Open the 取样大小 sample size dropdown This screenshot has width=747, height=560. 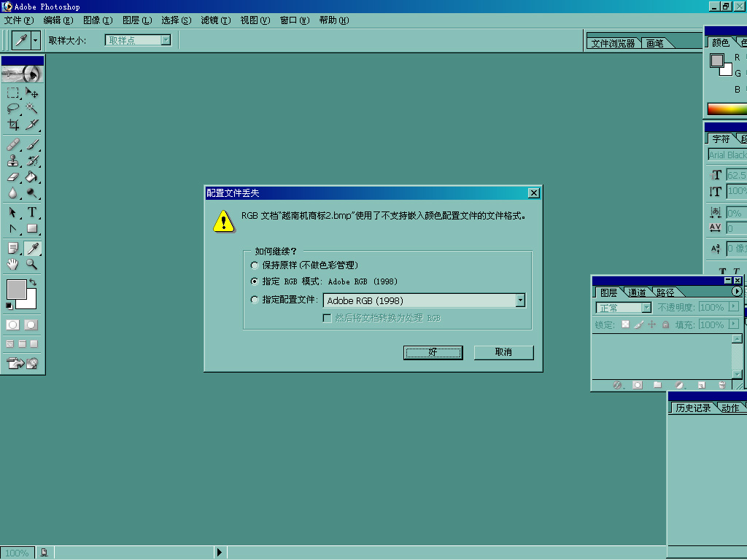(x=166, y=40)
